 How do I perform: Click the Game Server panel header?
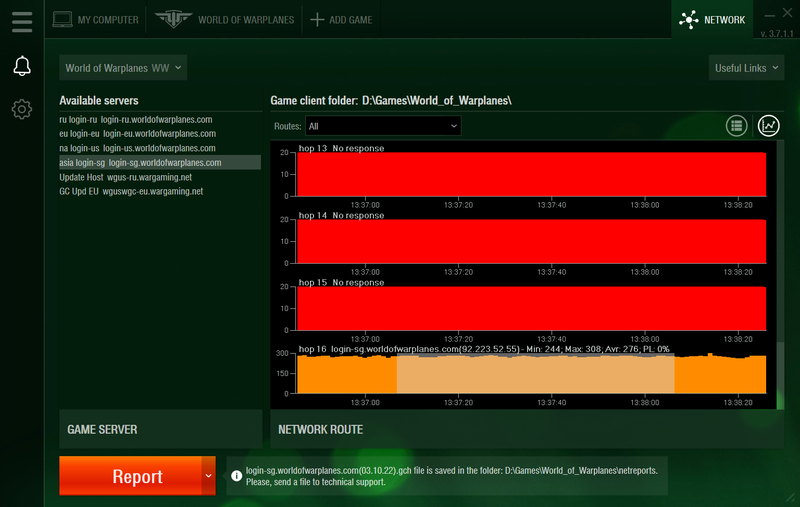click(x=161, y=429)
